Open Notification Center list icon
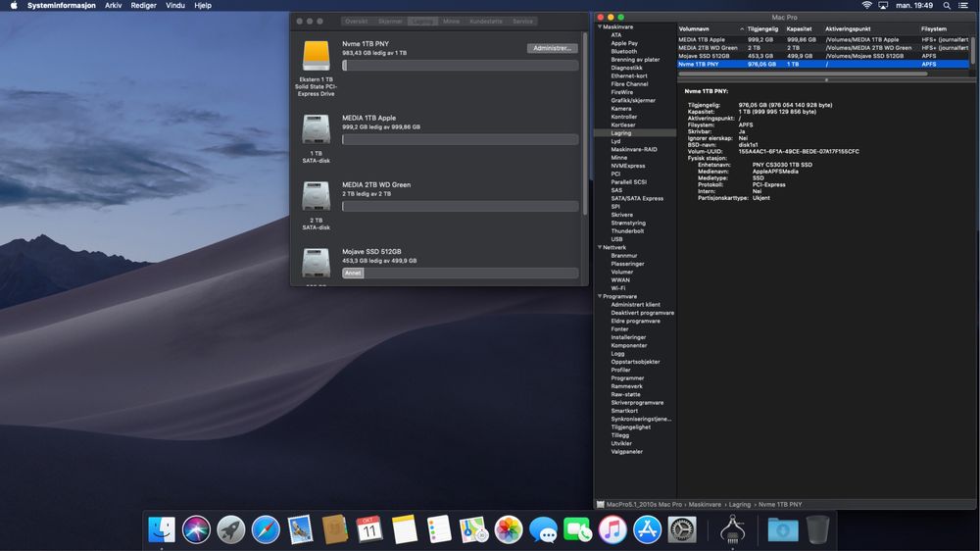Screen dimensions: 980x551 click(963, 5)
